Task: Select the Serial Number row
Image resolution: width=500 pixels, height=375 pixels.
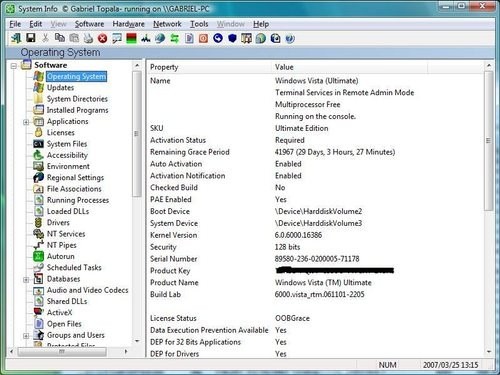Action: 315,259
